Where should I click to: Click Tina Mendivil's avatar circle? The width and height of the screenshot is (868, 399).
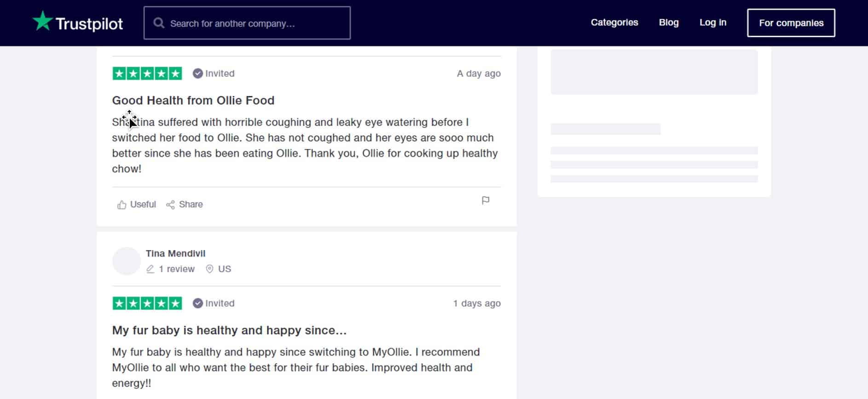click(x=126, y=261)
